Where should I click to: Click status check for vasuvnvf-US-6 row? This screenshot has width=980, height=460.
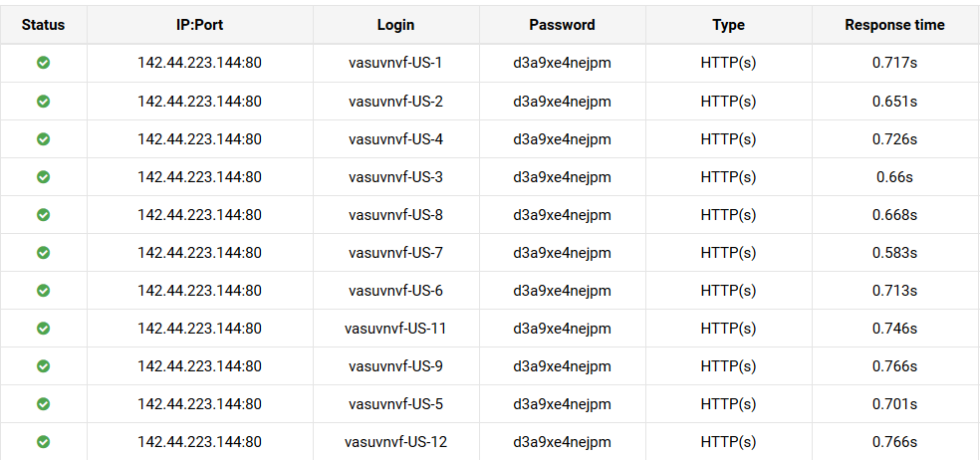tap(43, 290)
